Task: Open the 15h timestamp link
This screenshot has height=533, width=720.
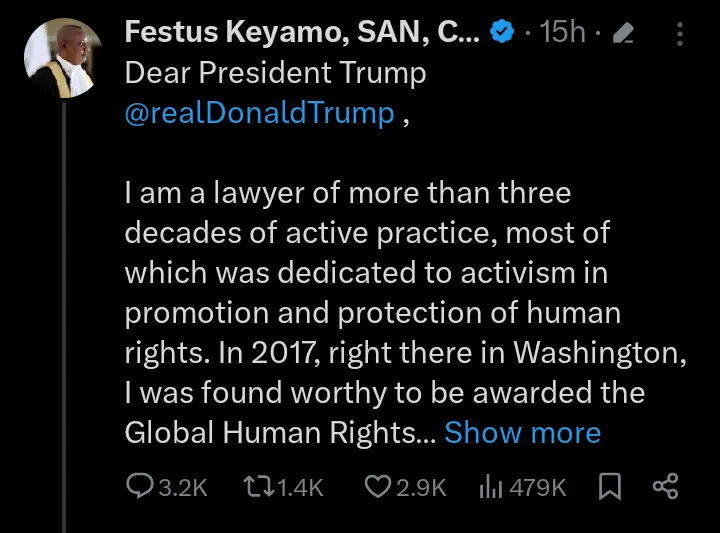Action: click(x=562, y=33)
